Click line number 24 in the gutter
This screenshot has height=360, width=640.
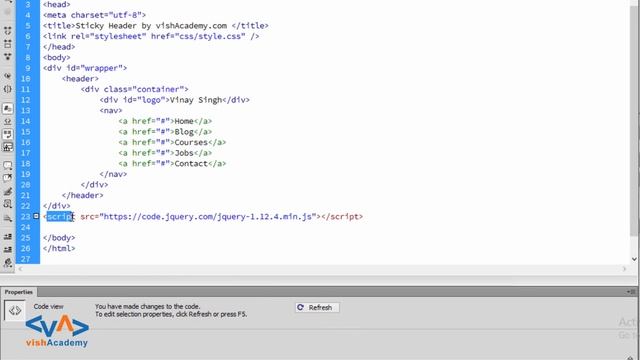25,227
